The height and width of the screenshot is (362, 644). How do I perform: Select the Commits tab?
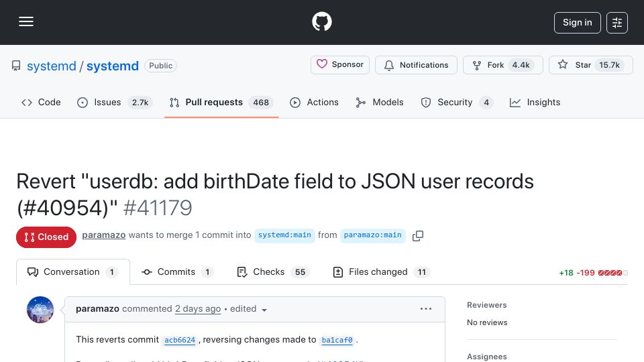[176, 271]
